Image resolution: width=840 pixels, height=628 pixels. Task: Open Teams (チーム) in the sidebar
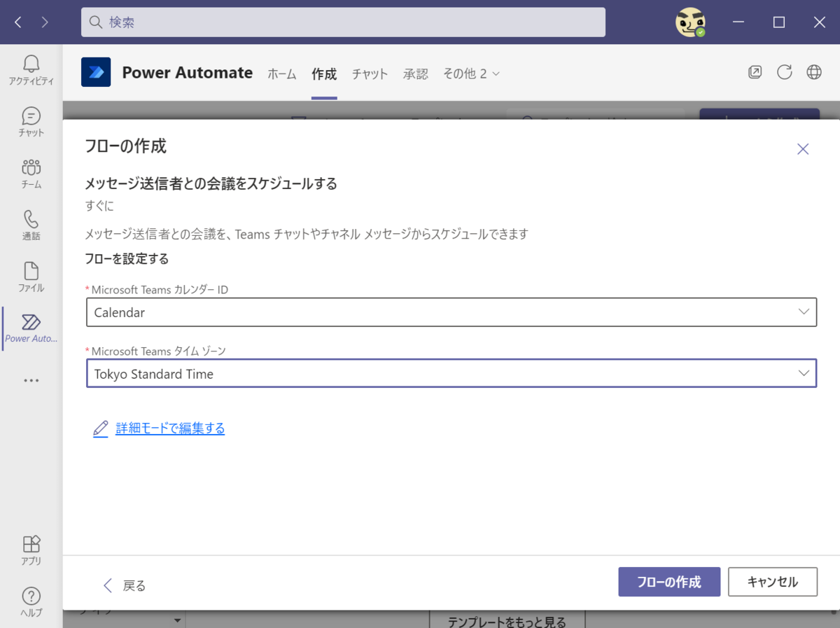click(31, 174)
